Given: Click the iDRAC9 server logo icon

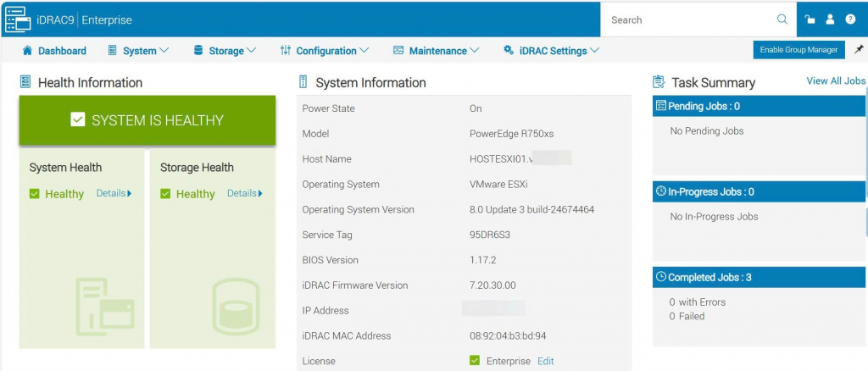Looking at the screenshot, I should [18, 19].
